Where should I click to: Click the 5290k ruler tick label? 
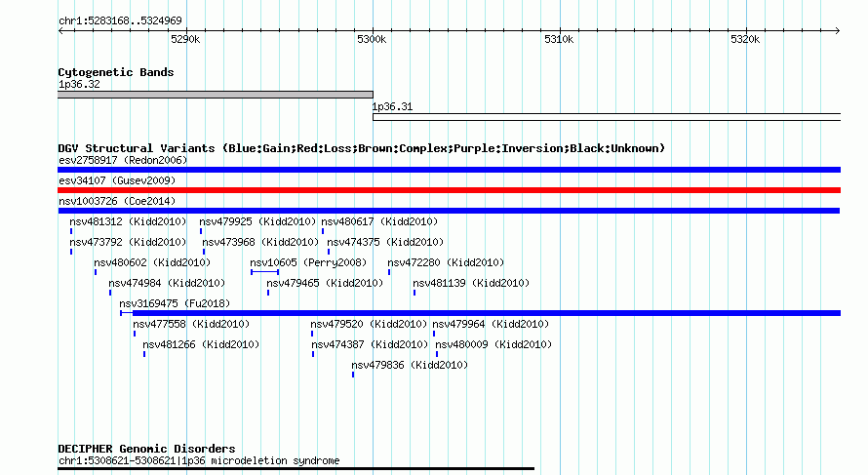(185, 39)
